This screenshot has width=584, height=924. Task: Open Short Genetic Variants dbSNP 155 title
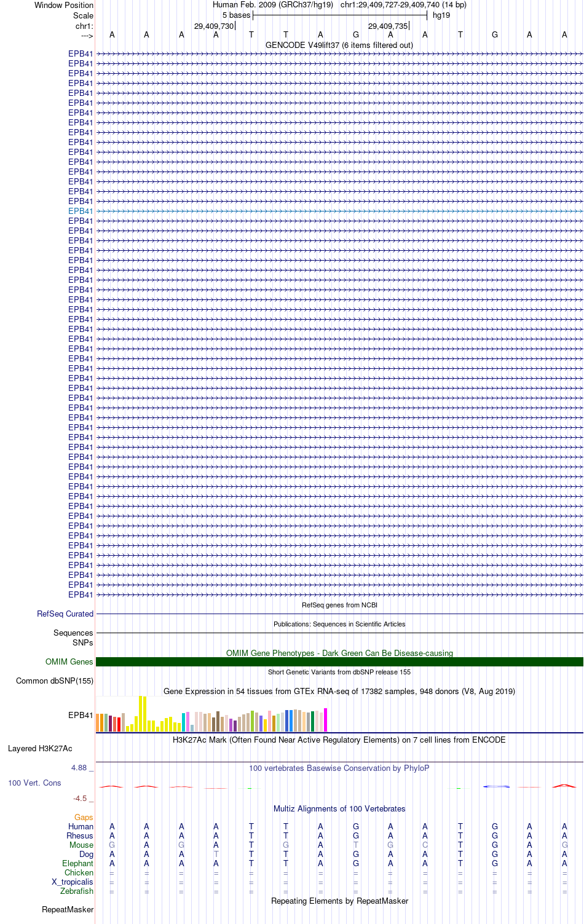click(x=339, y=672)
